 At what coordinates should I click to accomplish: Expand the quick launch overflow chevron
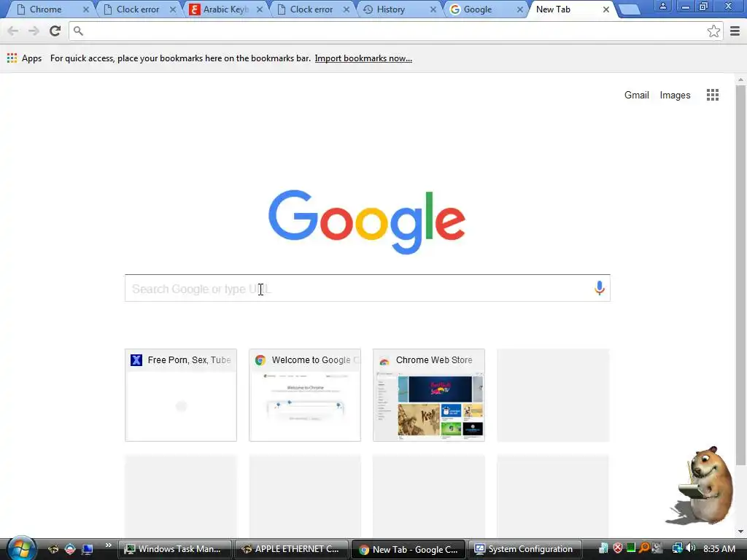click(108, 545)
